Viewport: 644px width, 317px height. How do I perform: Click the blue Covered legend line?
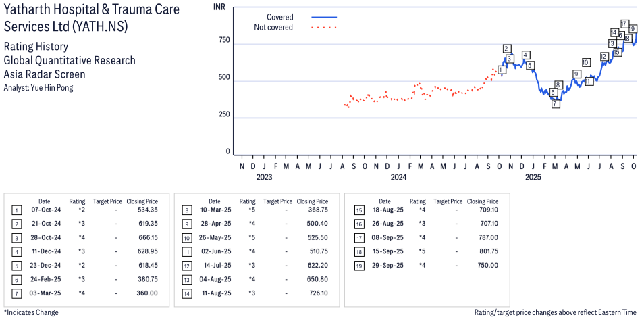click(323, 17)
